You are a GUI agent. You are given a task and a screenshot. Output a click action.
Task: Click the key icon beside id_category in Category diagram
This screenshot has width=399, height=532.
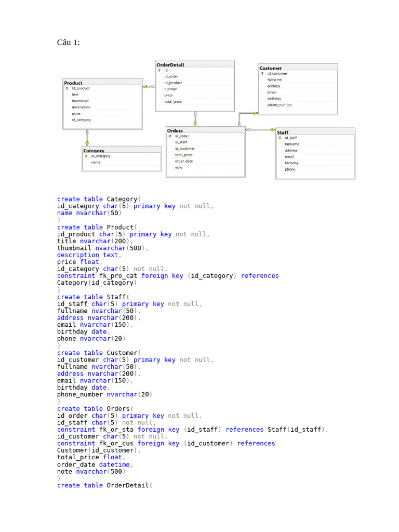pos(86,156)
